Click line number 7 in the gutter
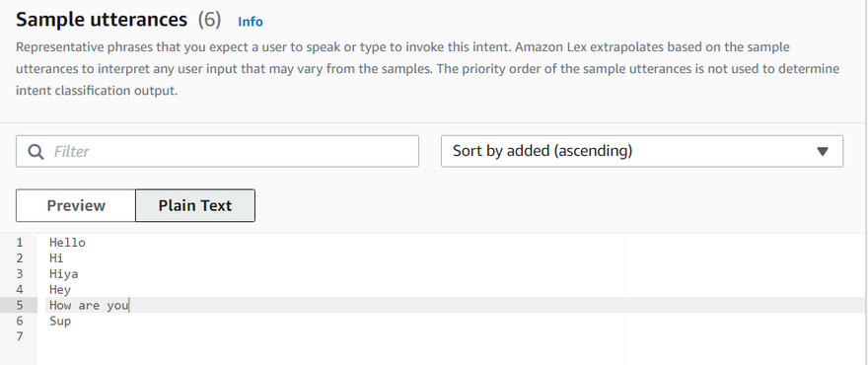868x365 pixels. (x=20, y=336)
